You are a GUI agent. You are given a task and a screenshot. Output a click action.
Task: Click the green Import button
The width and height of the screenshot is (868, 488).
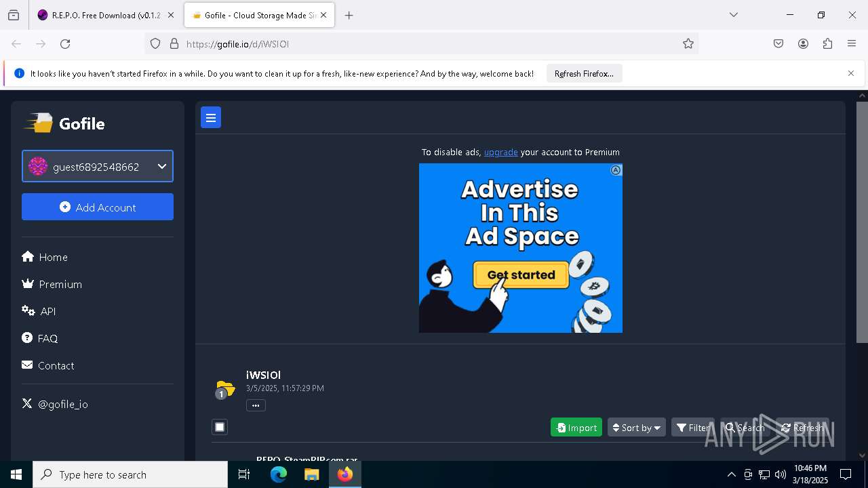[576, 427]
